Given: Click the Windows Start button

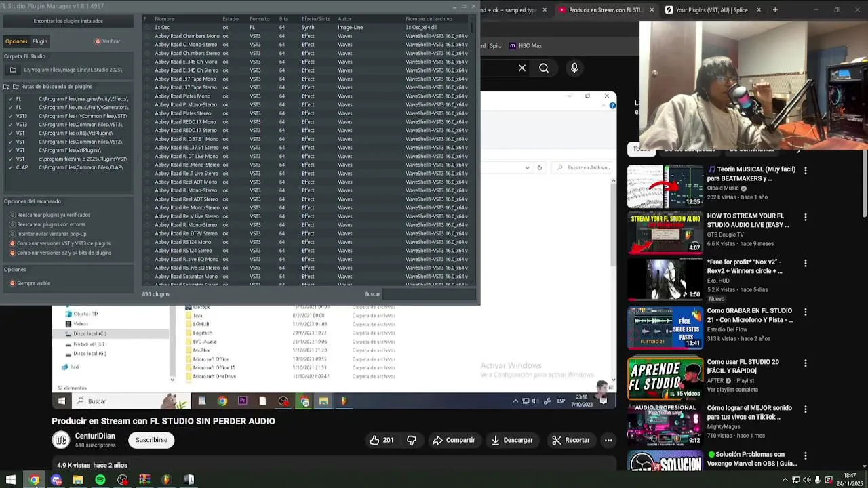Looking at the screenshot, I should click(x=11, y=480).
